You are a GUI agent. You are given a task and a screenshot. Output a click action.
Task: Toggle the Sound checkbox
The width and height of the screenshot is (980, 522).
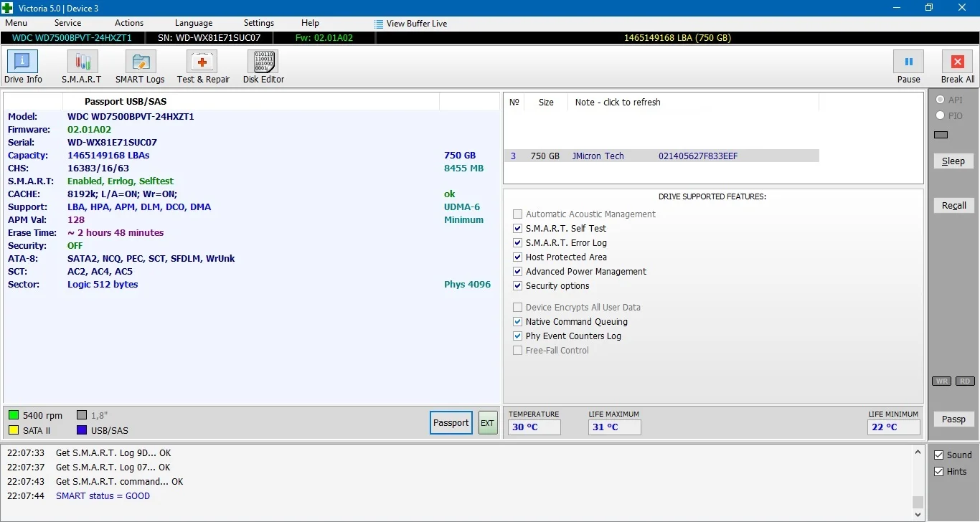click(x=939, y=455)
